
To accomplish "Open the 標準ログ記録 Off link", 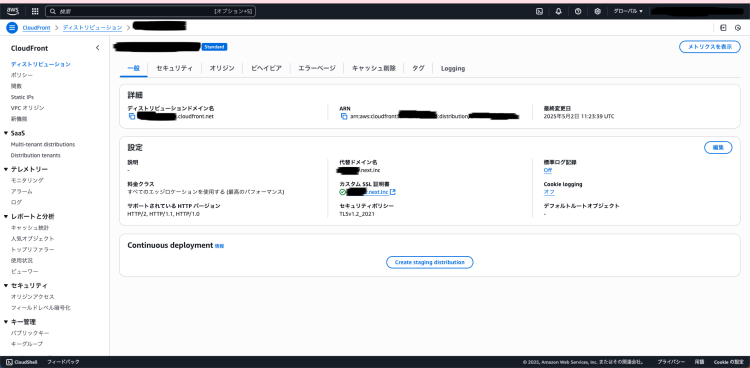I will 548,170.
